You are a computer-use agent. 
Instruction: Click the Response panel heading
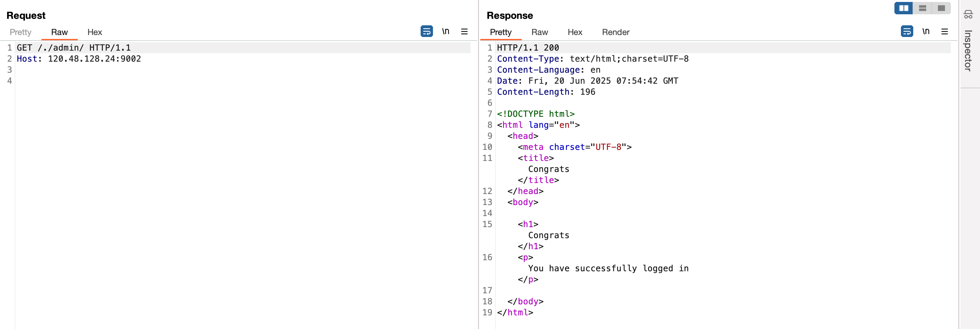pyautogui.click(x=510, y=16)
